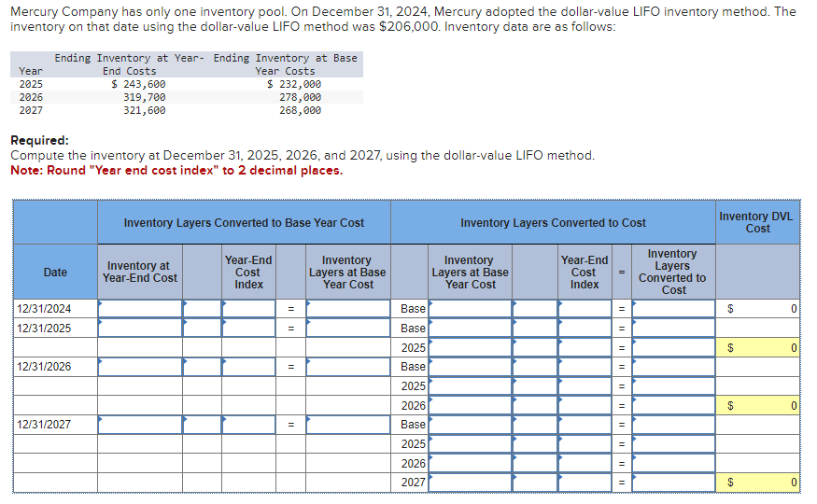Click Inventory at Year-End Cost field for 12/31/2027
817x504 pixels.
pos(140,425)
